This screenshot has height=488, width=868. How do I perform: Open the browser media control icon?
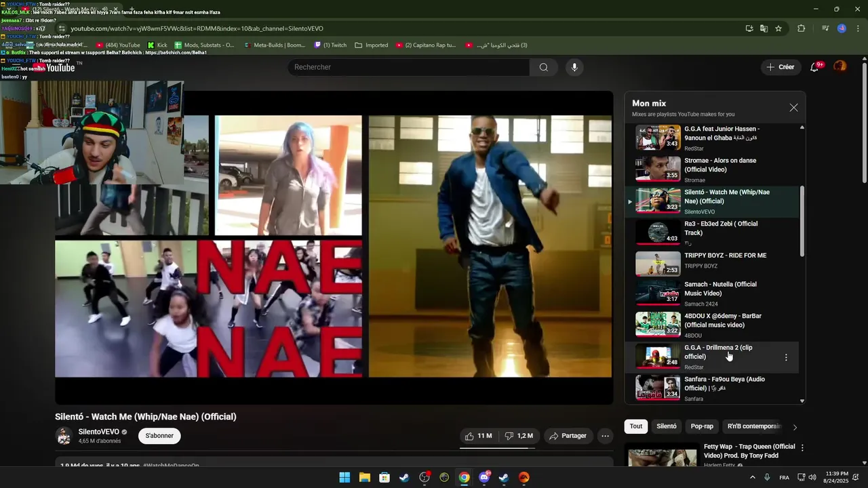(x=825, y=28)
